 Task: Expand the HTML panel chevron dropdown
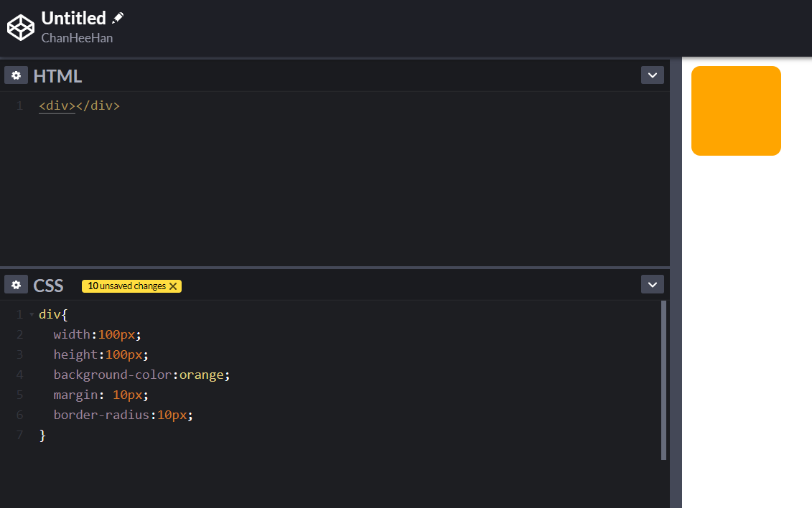652,75
